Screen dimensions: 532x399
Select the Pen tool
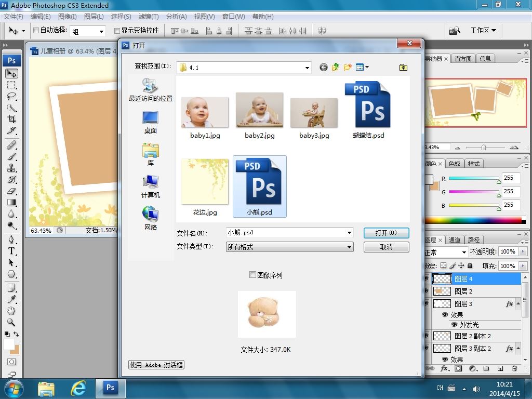[11, 240]
